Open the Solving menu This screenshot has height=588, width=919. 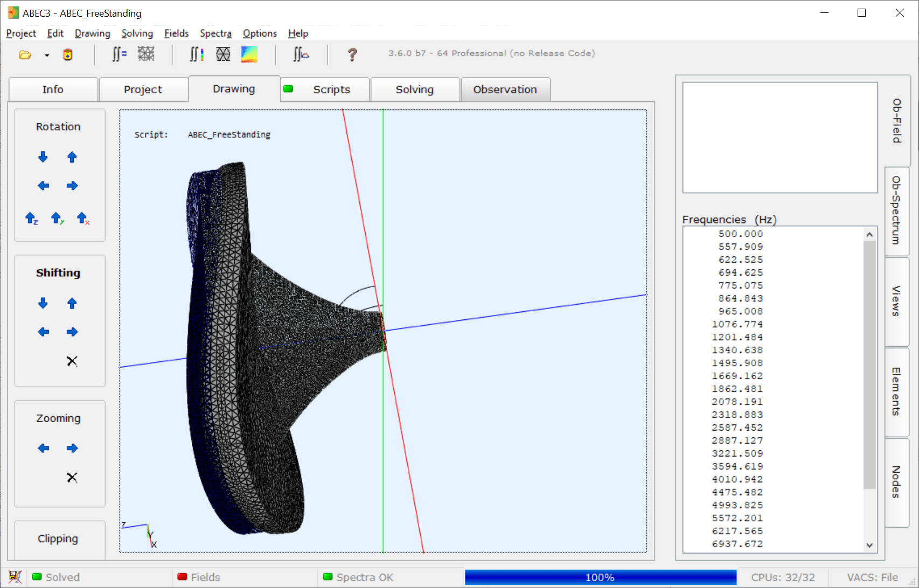click(x=137, y=33)
